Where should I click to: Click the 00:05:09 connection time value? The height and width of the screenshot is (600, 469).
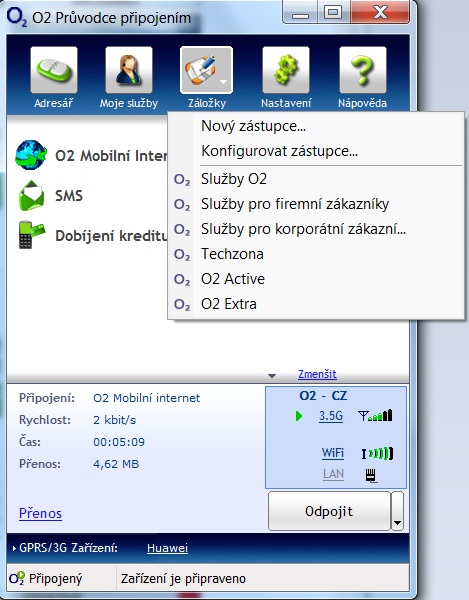coord(119,442)
